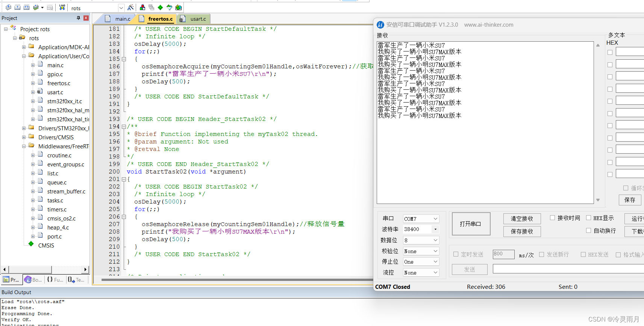Open the Templates tab in Project panel

point(76,279)
